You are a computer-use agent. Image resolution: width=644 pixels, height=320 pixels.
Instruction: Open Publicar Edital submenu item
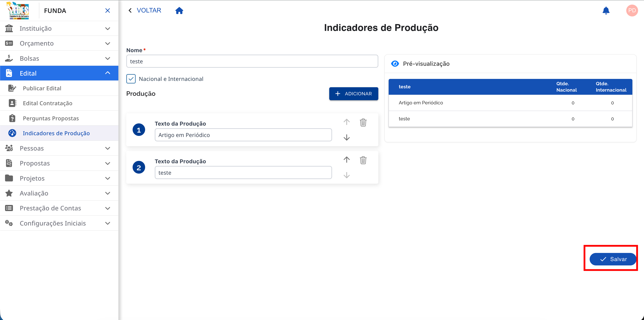pos(59,88)
